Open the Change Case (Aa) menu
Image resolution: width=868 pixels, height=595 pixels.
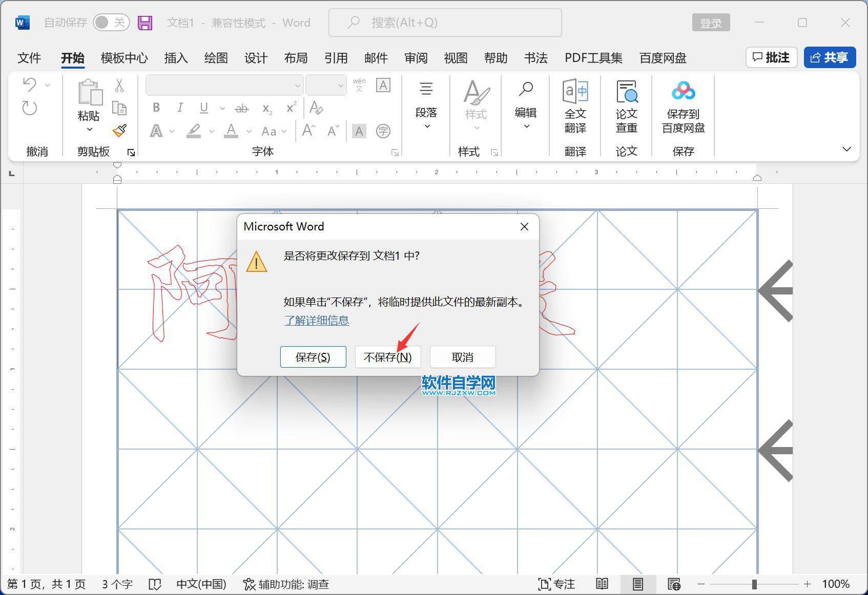274,132
